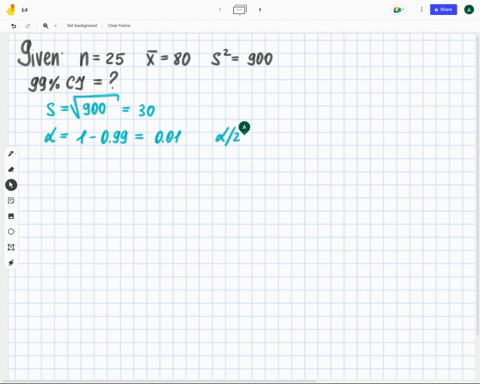Go to the previous frame
The height and width of the screenshot is (384, 480).
[220, 10]
